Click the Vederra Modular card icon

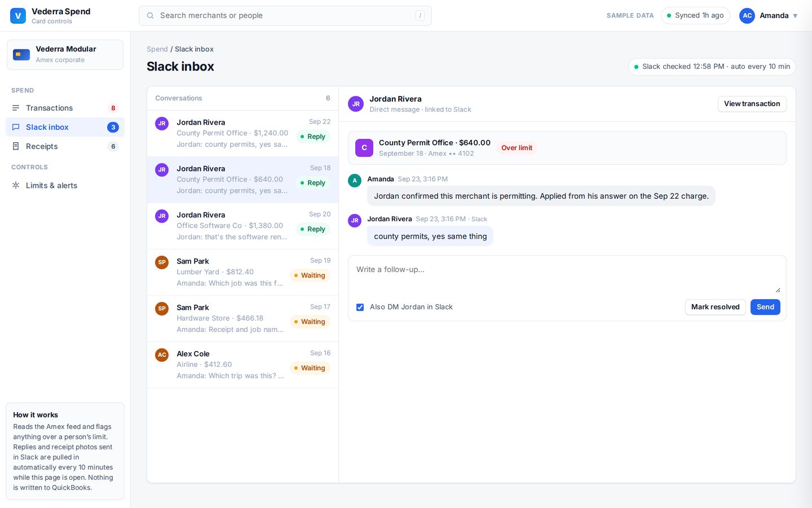tap(21, 55)
